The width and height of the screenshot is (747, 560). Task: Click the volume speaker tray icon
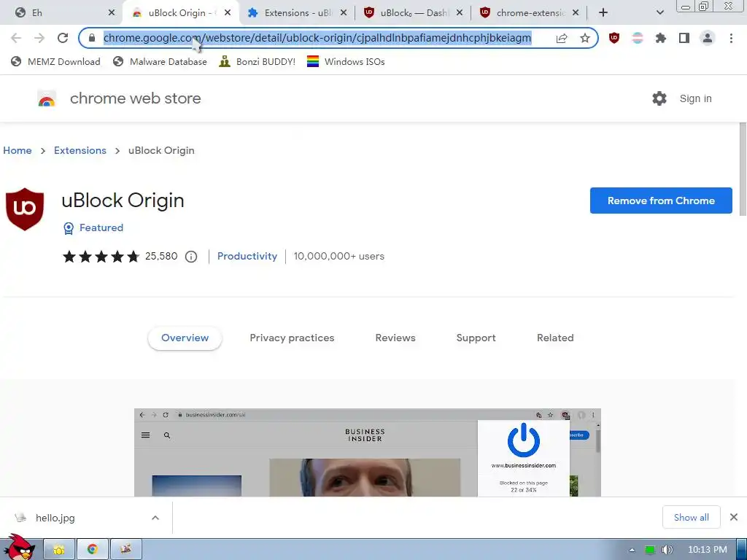coord(667,550)
